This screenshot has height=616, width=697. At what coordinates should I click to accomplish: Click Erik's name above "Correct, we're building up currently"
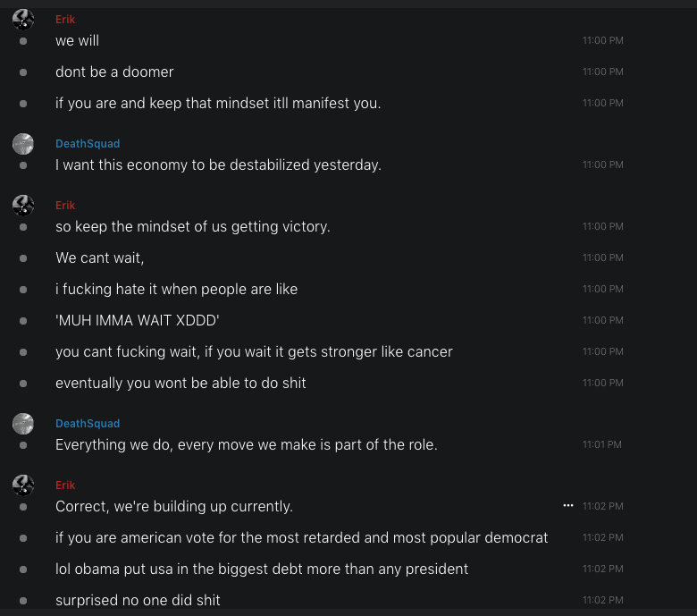(65, 485)
